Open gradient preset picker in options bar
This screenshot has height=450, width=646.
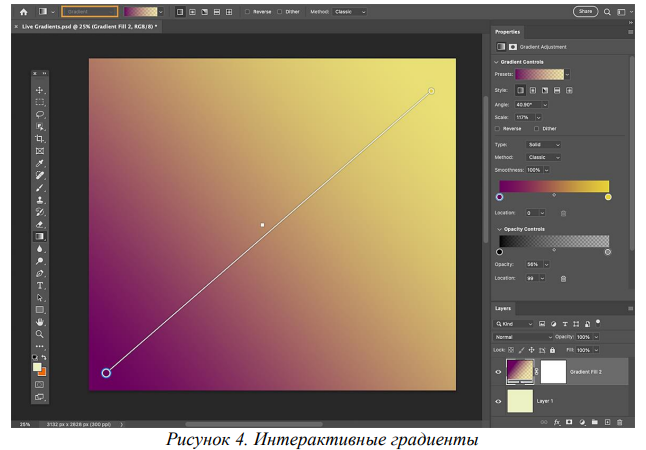(x=161, y=12)
